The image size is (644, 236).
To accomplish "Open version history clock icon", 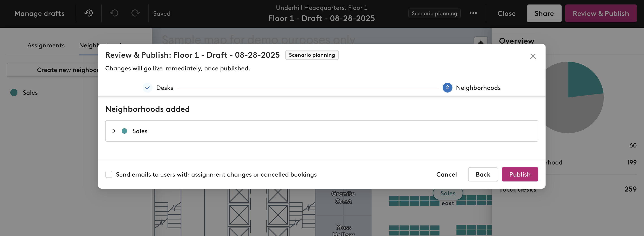I will click(x=89, y=13).
